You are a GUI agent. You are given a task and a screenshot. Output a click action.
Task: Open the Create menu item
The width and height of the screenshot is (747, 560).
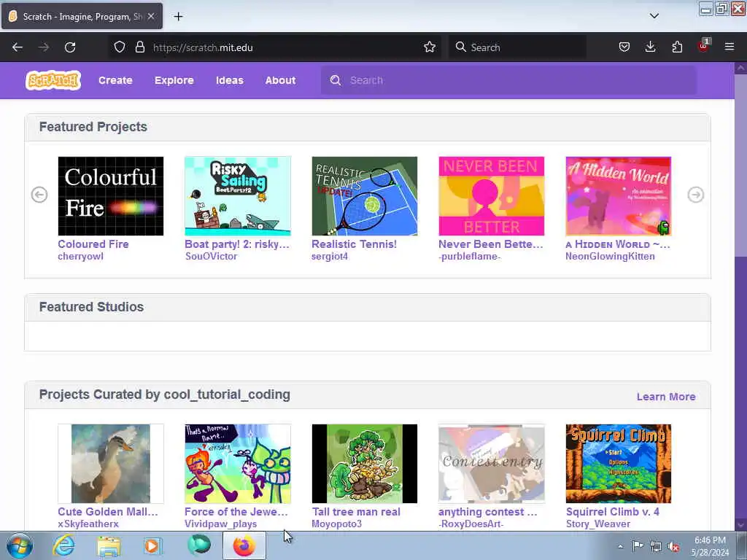tap(115, 80)
